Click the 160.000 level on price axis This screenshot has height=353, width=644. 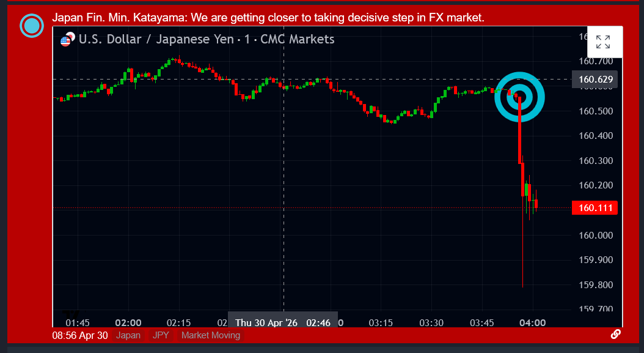595,236
